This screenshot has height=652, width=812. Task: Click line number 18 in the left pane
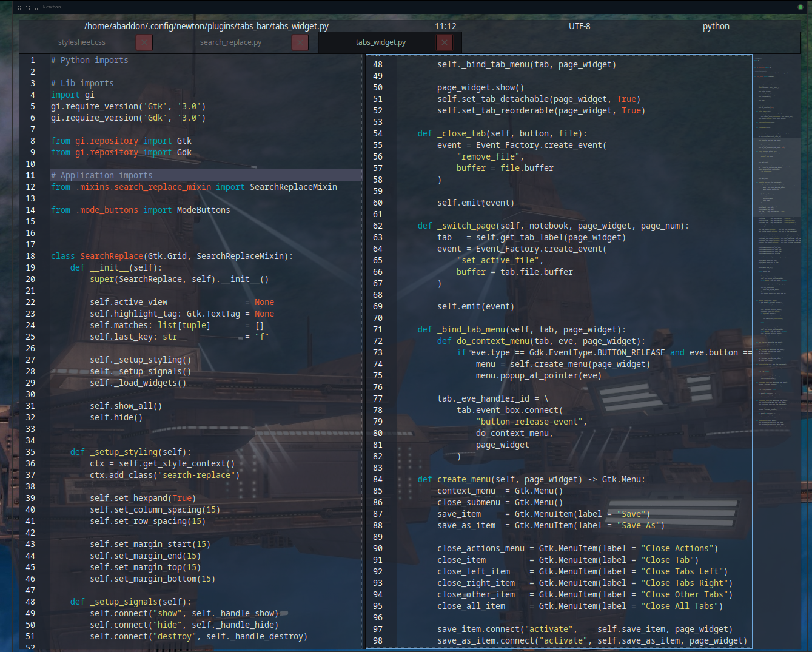point(30,256)
